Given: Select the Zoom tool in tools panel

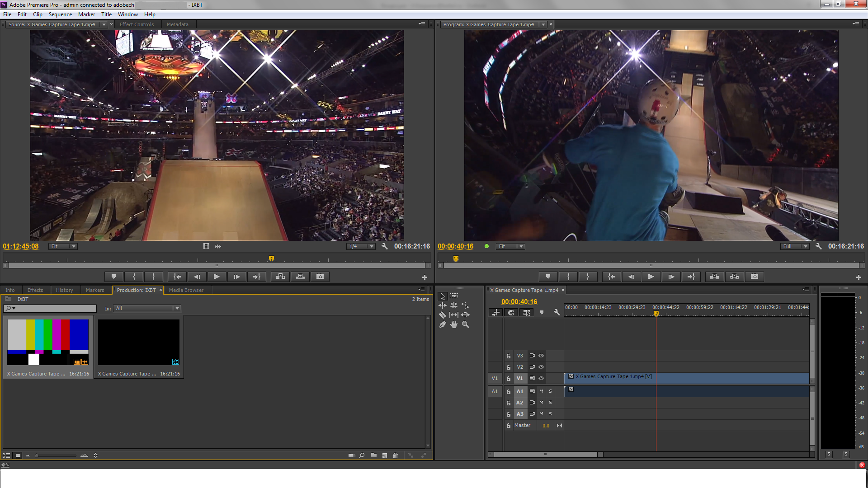Looking at the screenshot, I should [465, 324].
